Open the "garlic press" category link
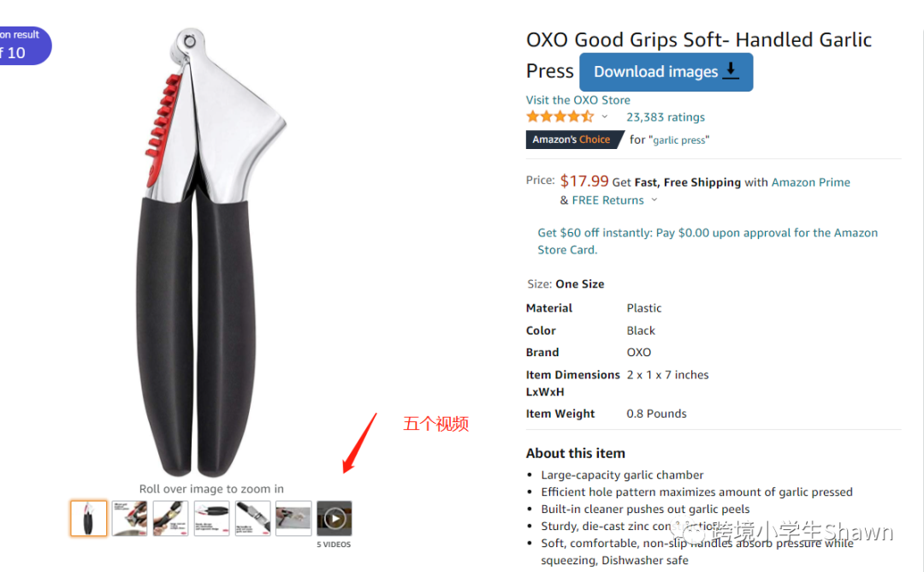The height and width of the screenshot is (572, 924). click(x=681, y=140)
